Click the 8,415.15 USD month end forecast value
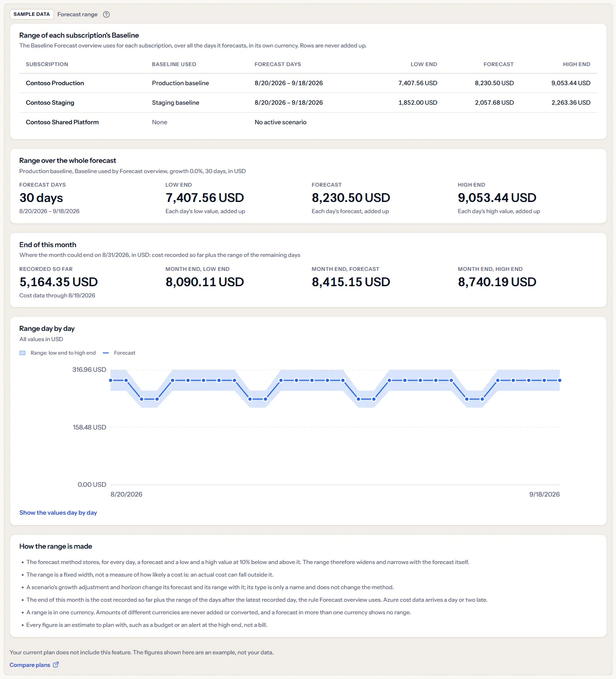The width and height of the screenshot is (616, 679). point(351,282)
